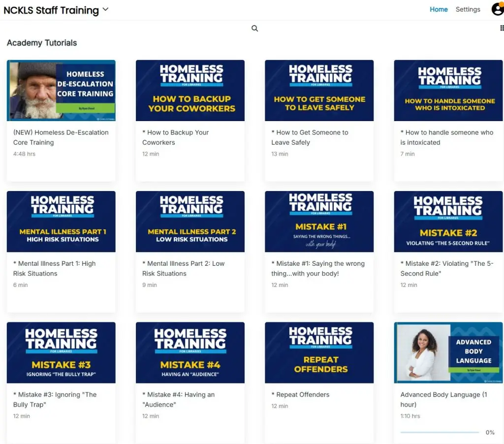This screenshot has height=444, width=504.
Task: Click the Academy Tutorials heading
Action: click(x=41, y=43)
